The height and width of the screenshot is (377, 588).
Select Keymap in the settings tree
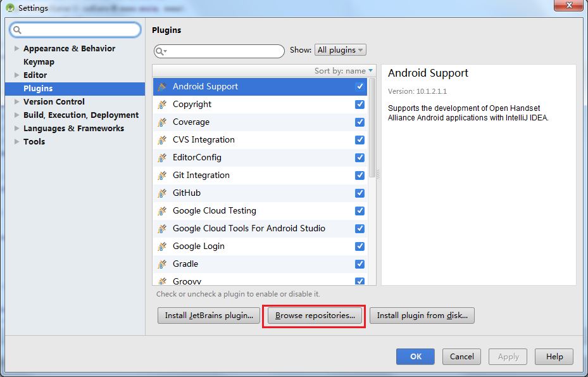39,62
